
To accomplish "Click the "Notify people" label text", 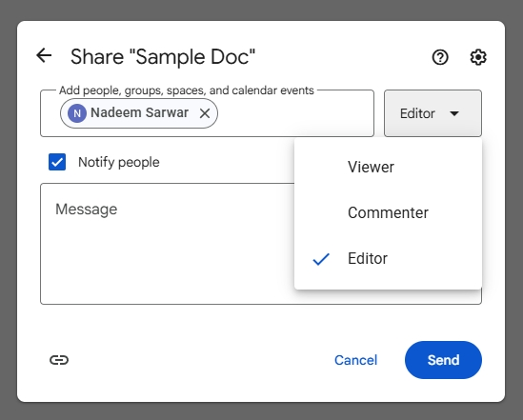I will coord(119,162).
